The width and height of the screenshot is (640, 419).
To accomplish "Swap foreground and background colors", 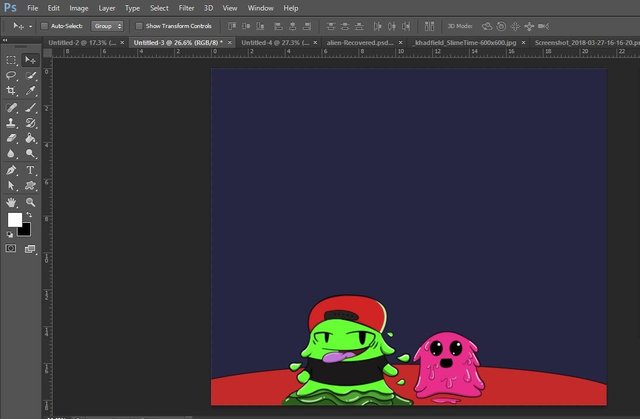I will [29, 215].
